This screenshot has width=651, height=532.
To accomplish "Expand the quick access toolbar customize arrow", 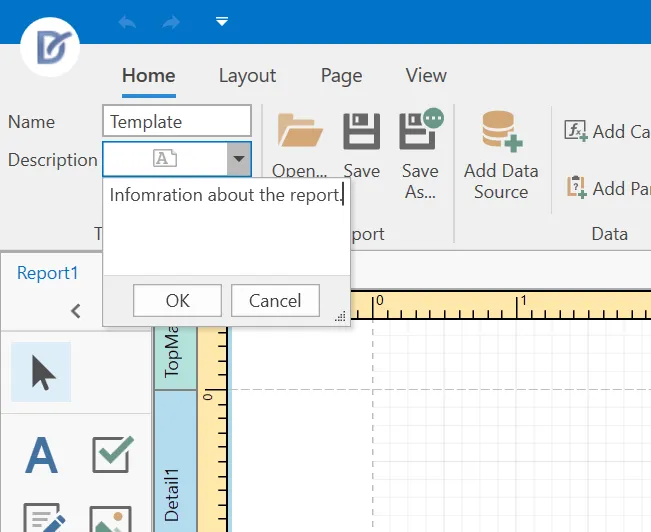I will [x=222, y=21].
